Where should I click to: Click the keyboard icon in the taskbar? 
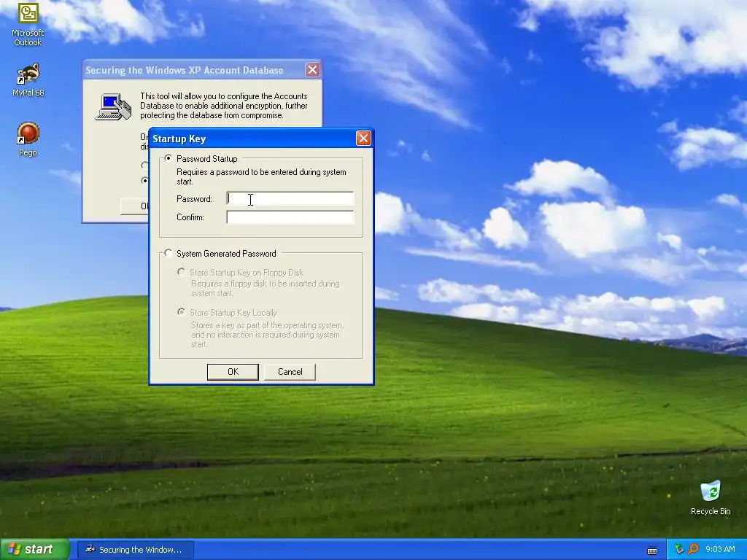(x=652, y=550)
